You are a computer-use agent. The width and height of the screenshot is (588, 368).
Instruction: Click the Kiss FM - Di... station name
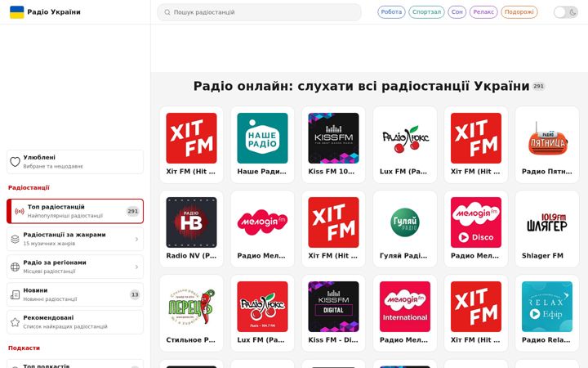point(333,340)
